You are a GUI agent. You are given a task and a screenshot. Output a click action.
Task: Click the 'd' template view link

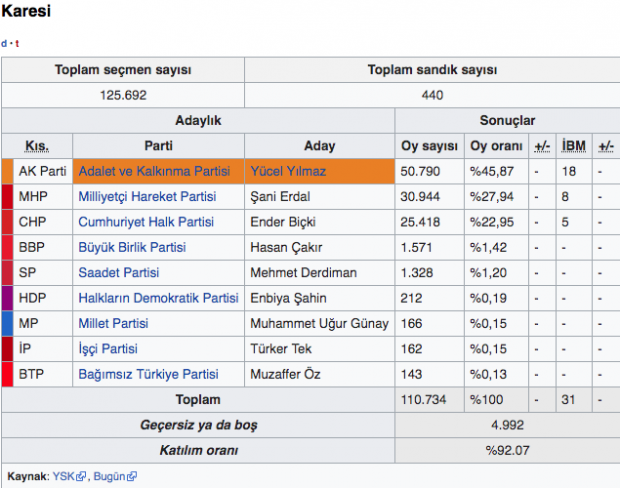(x=4, y=43)
